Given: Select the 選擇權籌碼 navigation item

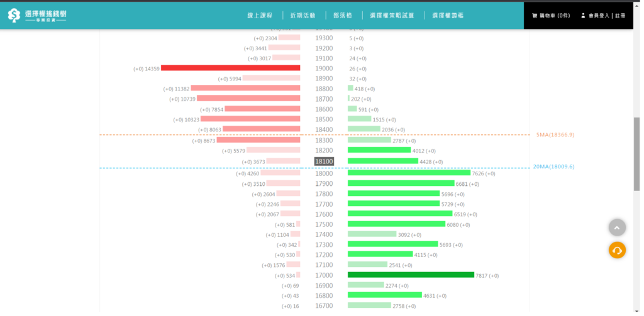Looking at the screenshot, I should [448, 16].
